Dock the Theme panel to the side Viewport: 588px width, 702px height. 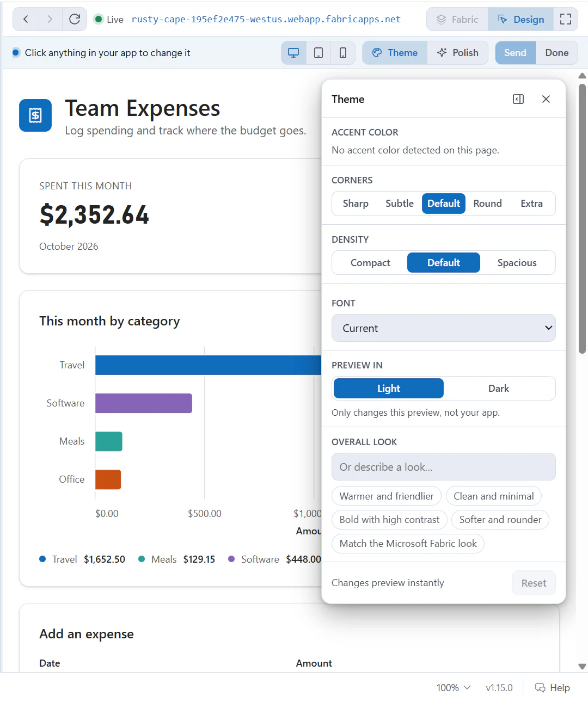tap(518, 99)
